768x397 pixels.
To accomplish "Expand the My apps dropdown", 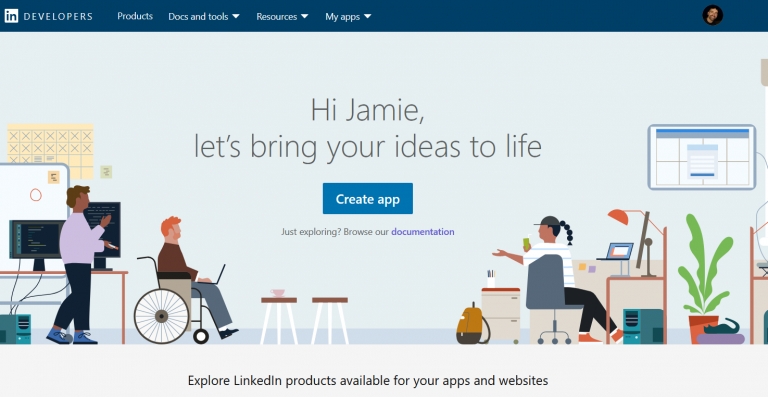I will (x=348, y=17).
